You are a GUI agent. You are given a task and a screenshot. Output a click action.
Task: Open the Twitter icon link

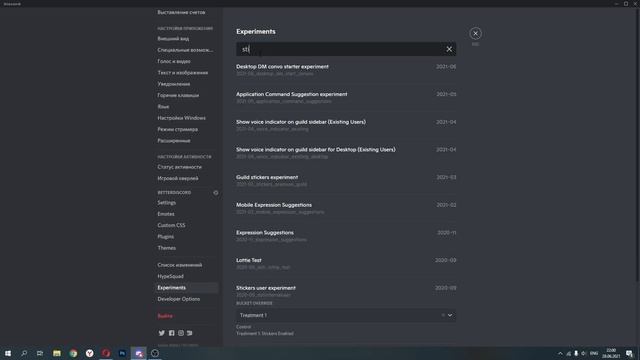[162, 333]
